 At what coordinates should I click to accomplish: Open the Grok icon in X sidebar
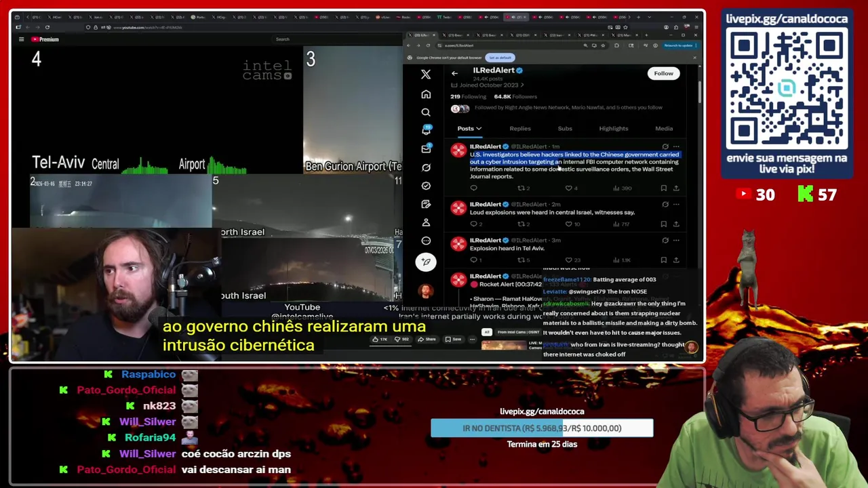(426, 167)
